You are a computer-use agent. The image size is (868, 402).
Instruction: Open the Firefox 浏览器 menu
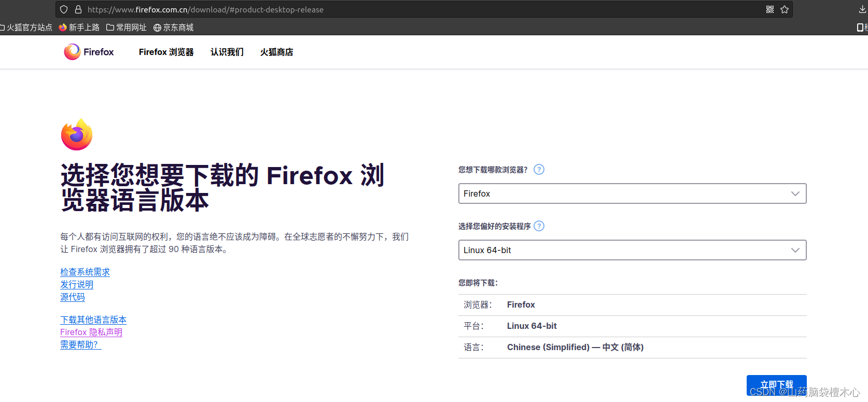click(x=166, y=52)
